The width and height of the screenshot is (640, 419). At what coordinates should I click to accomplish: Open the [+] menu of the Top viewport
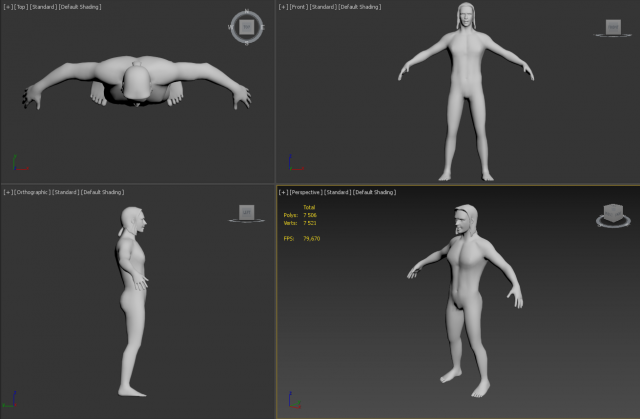(x=8, y=7)
